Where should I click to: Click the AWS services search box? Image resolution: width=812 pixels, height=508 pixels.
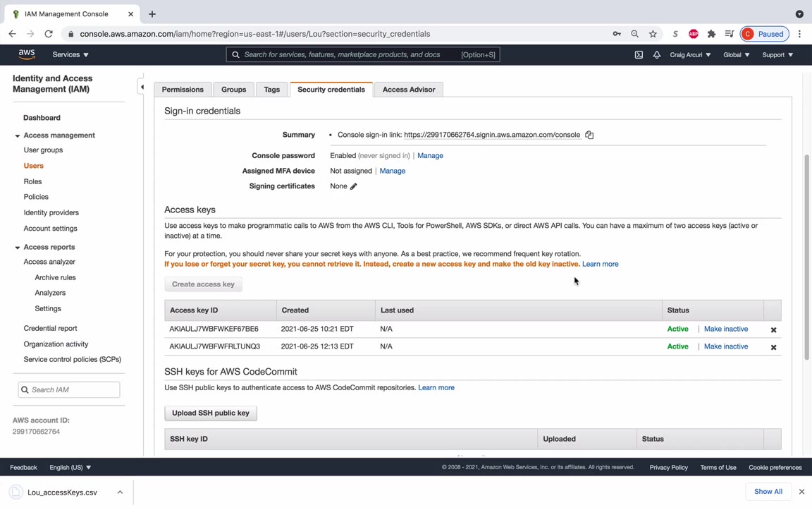coord(363,54)
